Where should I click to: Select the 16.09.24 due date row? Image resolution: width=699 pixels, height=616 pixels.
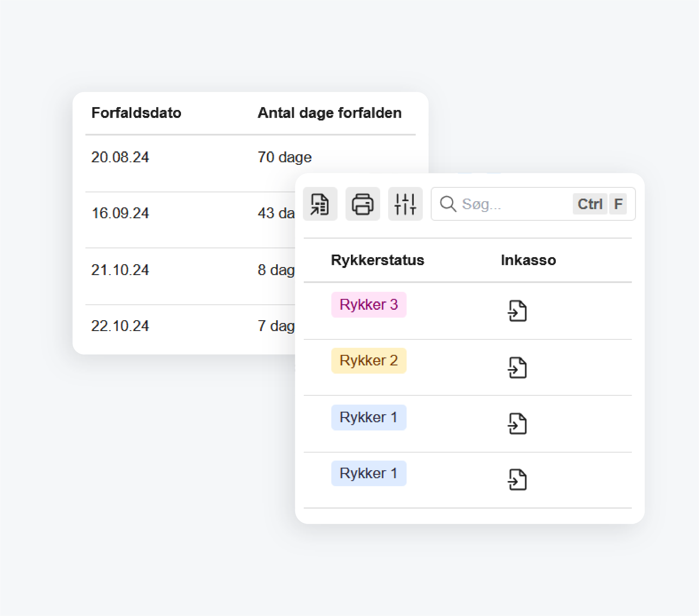coord(120,213)
